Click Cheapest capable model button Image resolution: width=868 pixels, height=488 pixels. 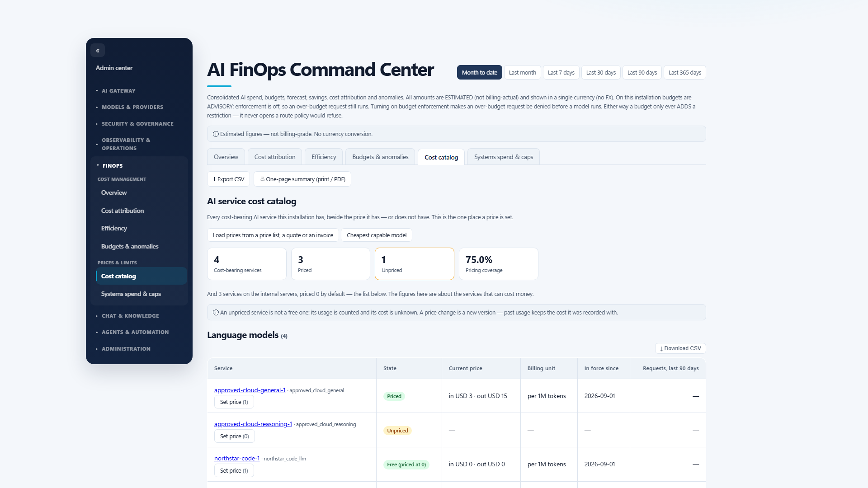(x=377, y=235)
